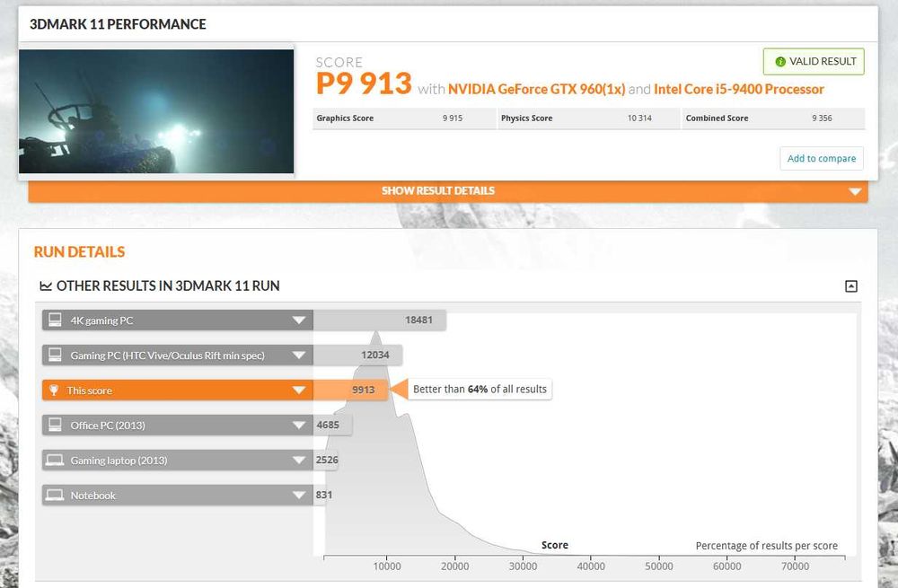Open the Intel Core i5-9400 Processor link

click(x=739, y=89)
